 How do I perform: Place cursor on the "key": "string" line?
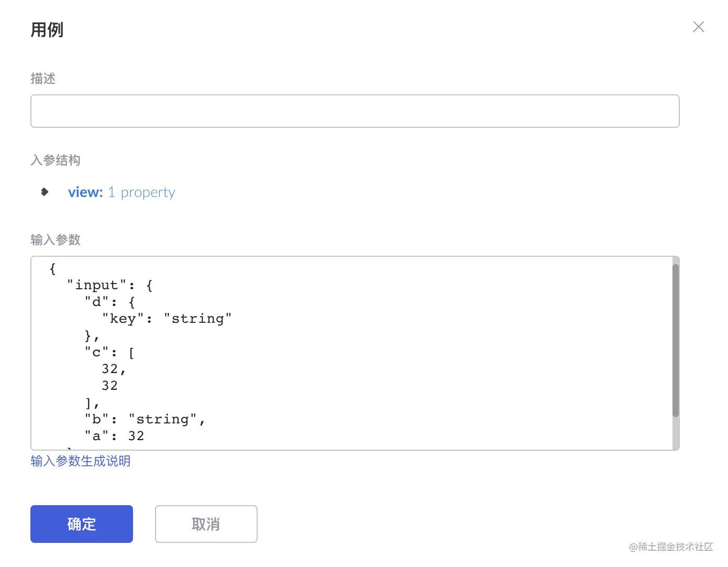point(167,319)
